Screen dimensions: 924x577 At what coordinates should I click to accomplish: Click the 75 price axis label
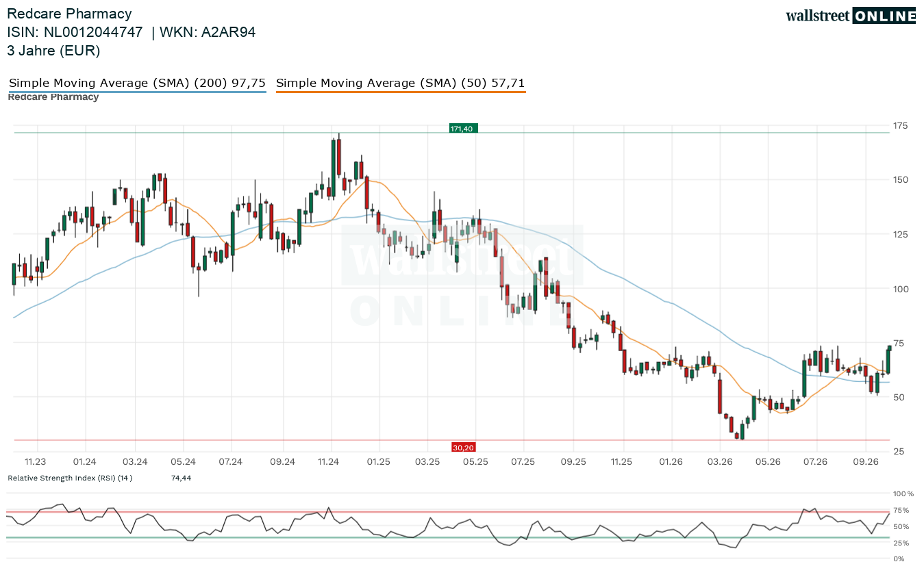point(898,344)
